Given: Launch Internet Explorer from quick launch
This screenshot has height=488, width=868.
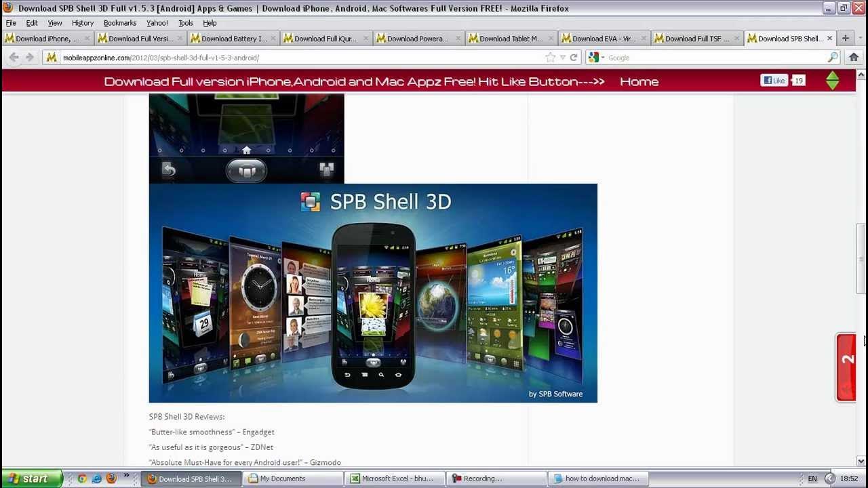Looking at the screenshot, I should [x=97, y=479].
